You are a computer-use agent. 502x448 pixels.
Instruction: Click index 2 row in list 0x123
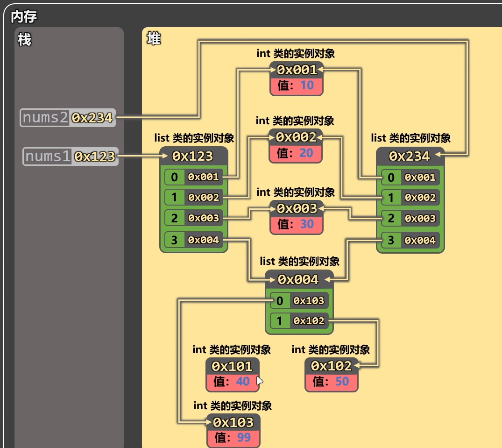click(x=194, y=218)
